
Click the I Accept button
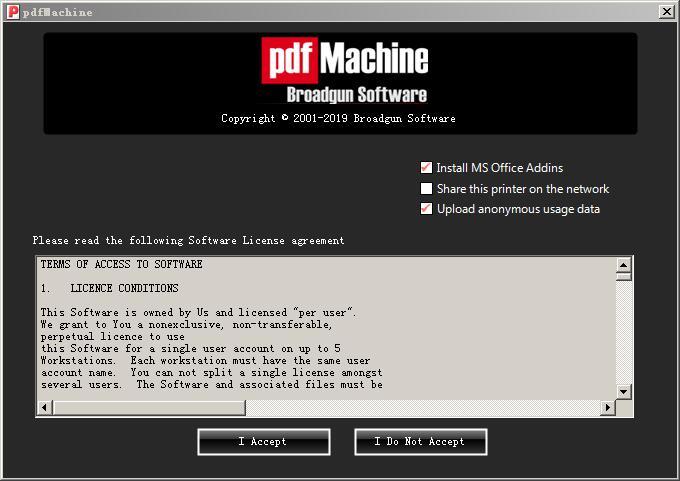pos(264,442)
